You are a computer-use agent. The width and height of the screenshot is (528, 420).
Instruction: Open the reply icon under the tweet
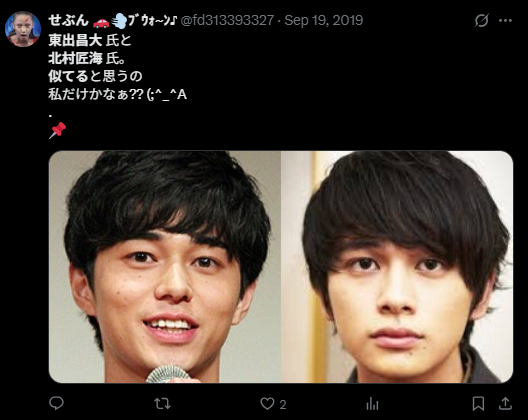tap(56, 403)
